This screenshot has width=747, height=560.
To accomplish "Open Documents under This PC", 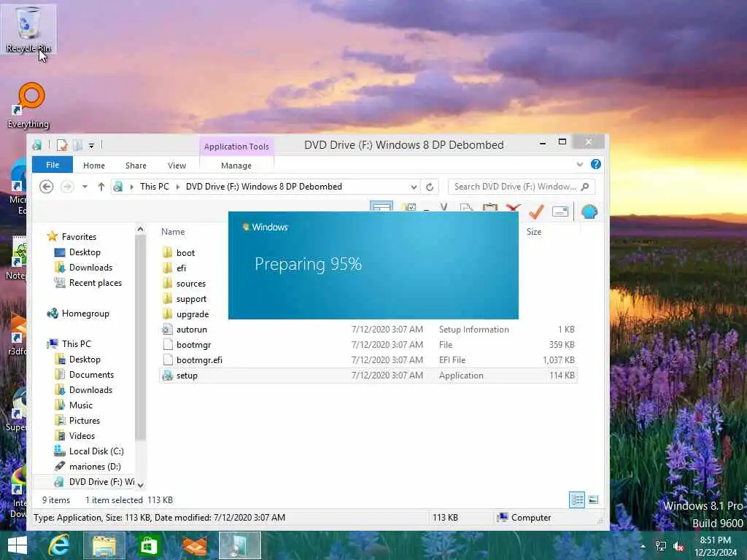I will (85, 375).
